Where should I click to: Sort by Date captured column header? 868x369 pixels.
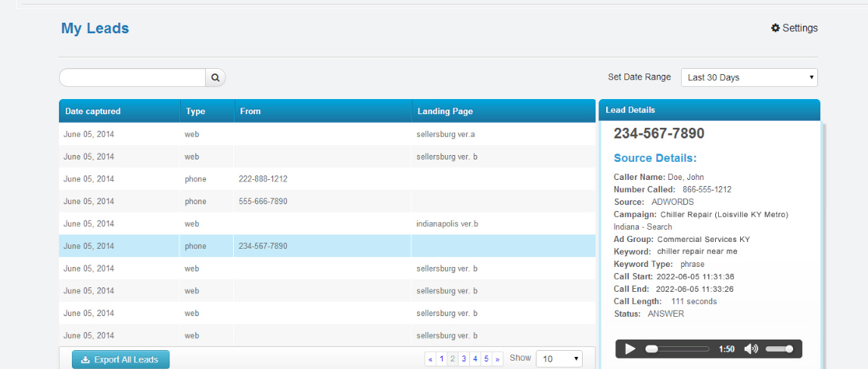pyautogui.click(x=119, y=111)
